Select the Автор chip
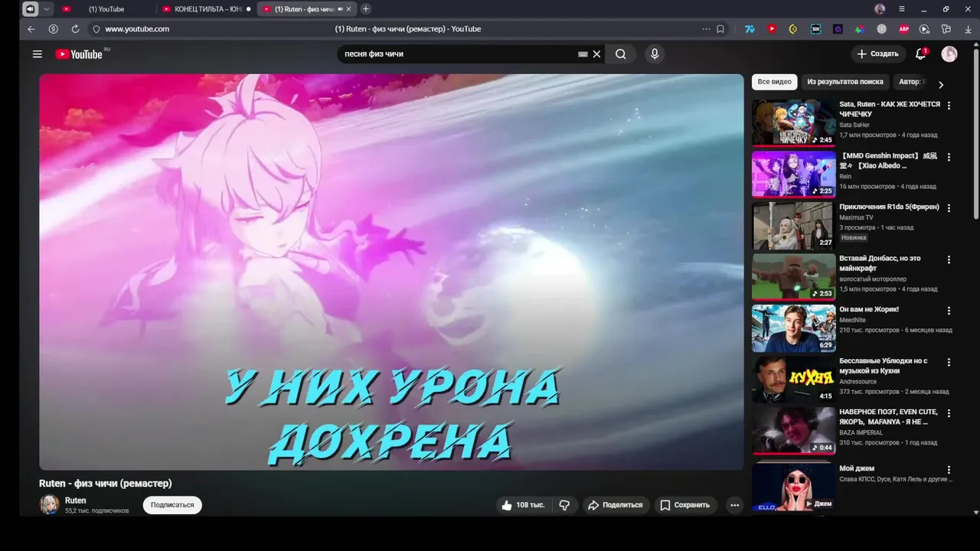 [x=911, y=82]
